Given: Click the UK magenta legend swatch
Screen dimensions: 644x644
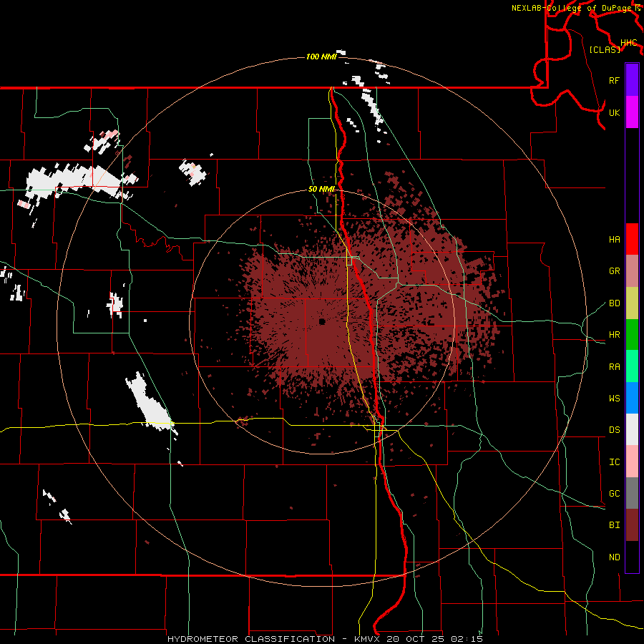Looking at the screenshot, I should (632, 112).
